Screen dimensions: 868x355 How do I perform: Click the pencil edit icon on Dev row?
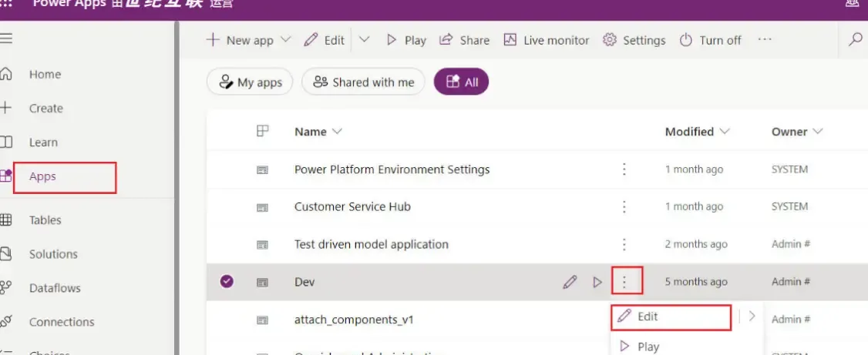click(x=570, y=282)
